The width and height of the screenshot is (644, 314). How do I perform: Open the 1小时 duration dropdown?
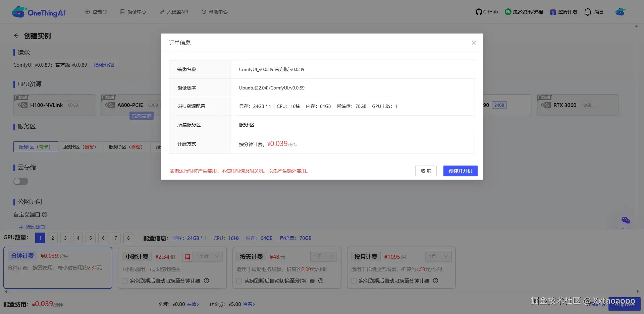208,256
